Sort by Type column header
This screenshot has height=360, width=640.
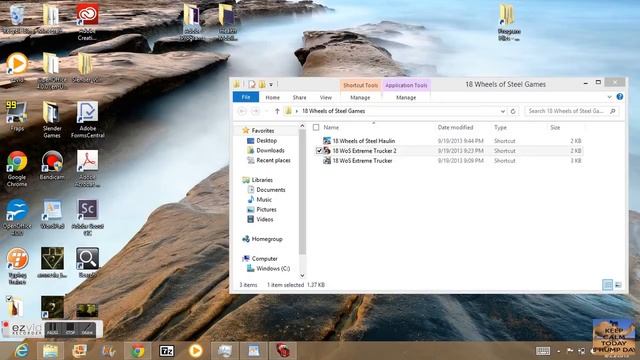[x=500, y=127]
